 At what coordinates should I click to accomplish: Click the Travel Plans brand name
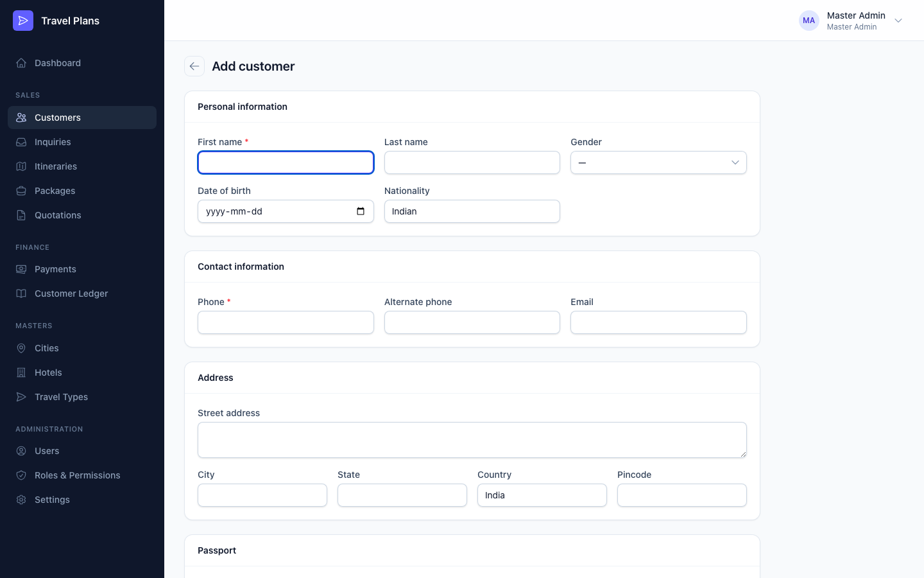point(70,21)
